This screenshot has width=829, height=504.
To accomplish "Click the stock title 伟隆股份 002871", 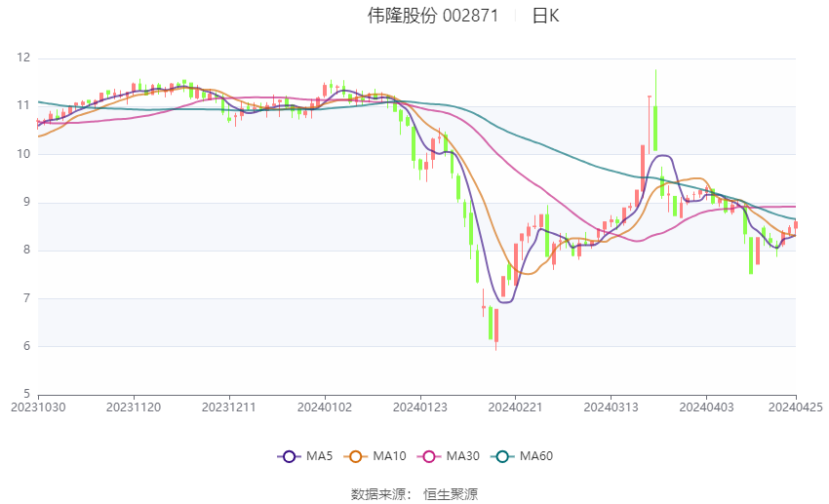I will tap(433, 16).
